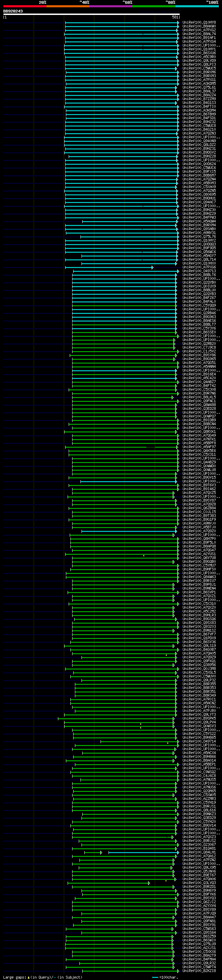Click UniRef100_Q940N9 label

(x=199, y=141)
